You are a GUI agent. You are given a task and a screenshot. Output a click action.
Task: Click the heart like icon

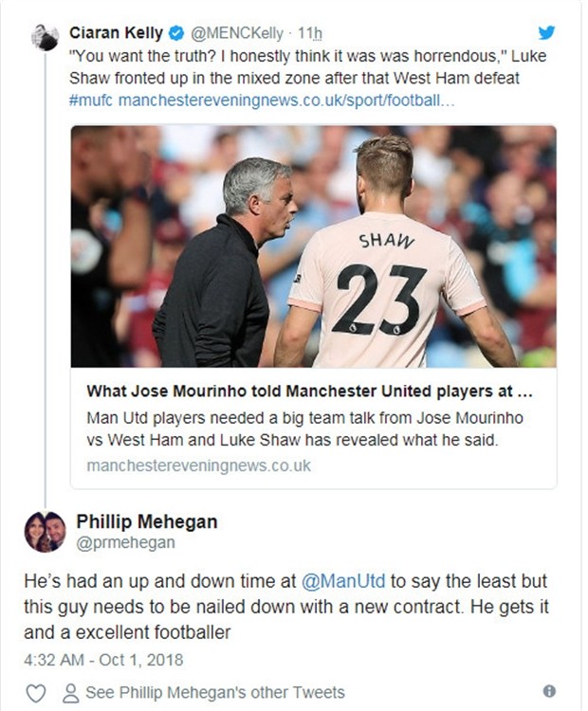[36, 692]
